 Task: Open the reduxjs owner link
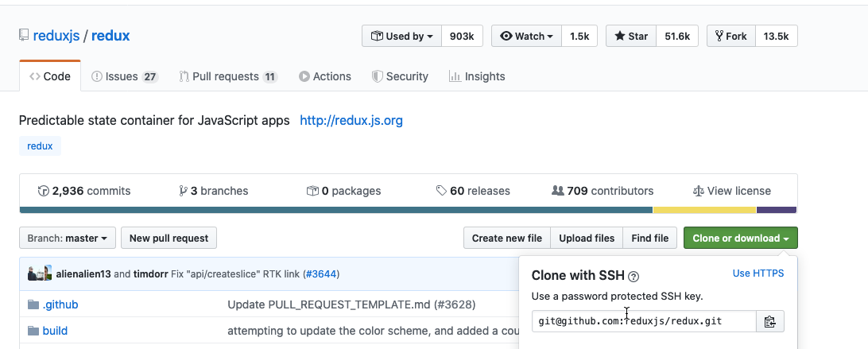[56, 36]
